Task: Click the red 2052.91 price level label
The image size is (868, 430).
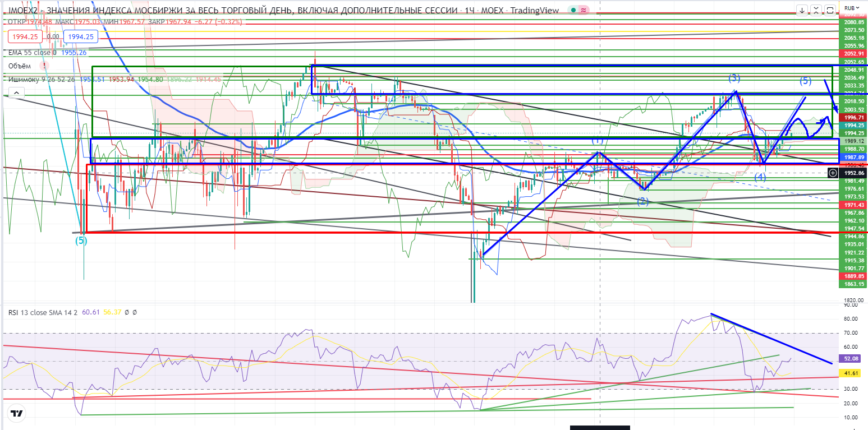Action: [x=852, y=53]
